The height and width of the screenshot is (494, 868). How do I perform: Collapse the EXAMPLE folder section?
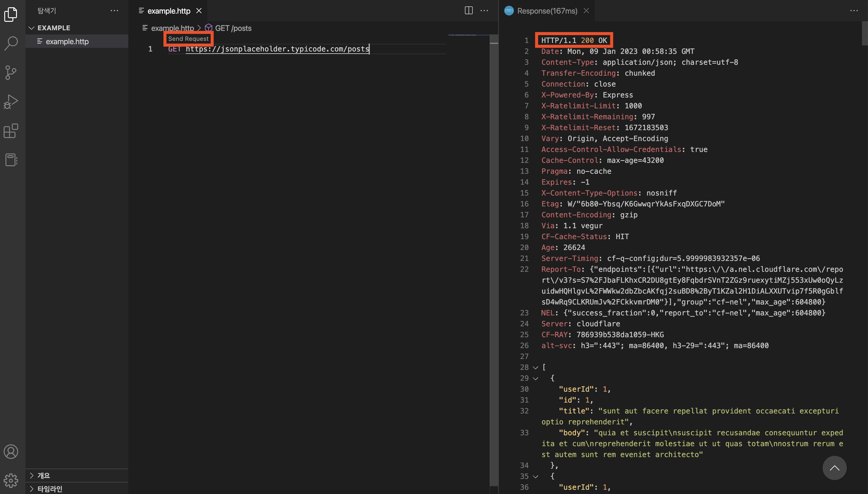[x=77, y=28]
